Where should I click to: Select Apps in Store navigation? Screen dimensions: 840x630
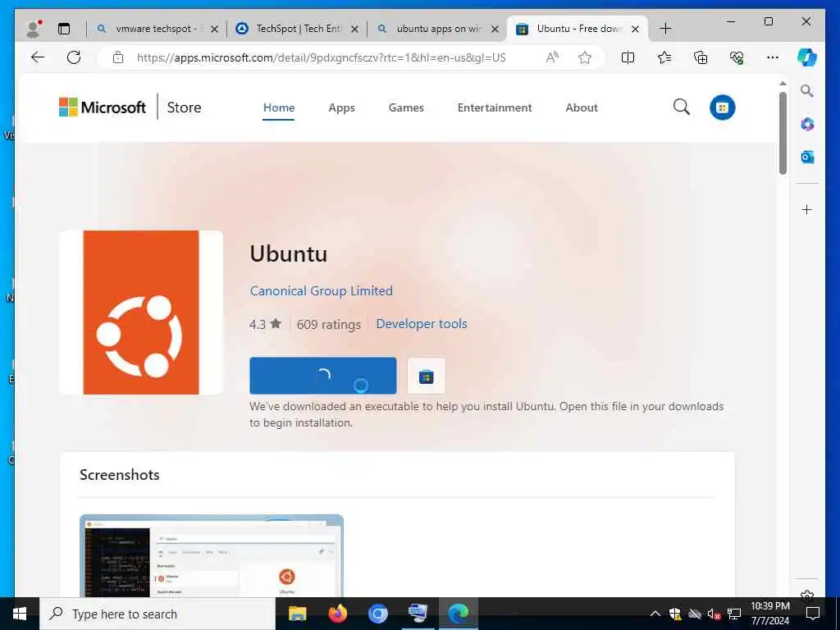342,107
